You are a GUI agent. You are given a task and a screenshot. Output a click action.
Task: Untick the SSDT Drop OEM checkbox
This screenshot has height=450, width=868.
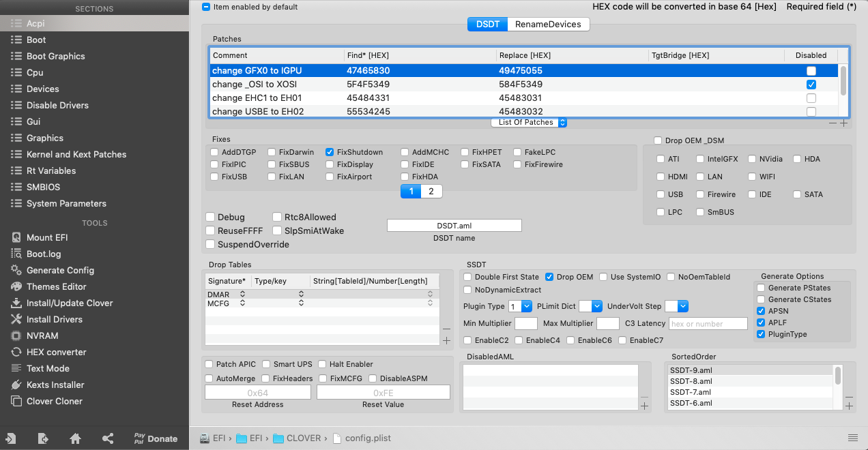[x=549, y=277]
